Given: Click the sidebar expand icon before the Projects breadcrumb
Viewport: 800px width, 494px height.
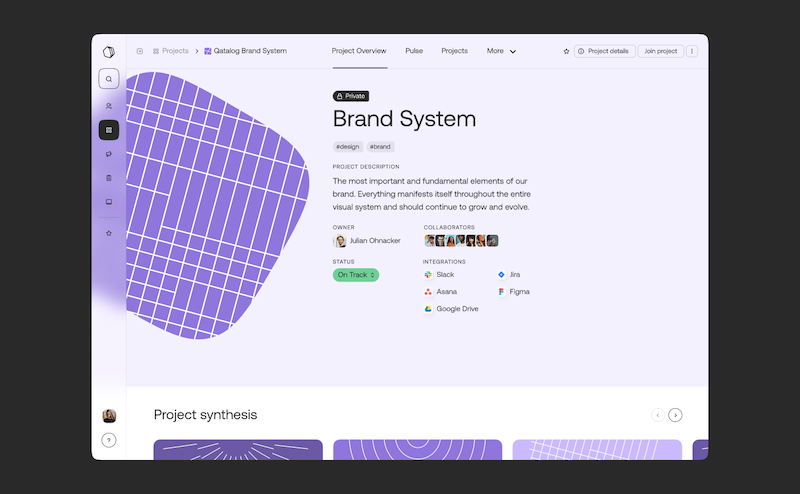Looking at the screenshot, I should click(140, 51).
